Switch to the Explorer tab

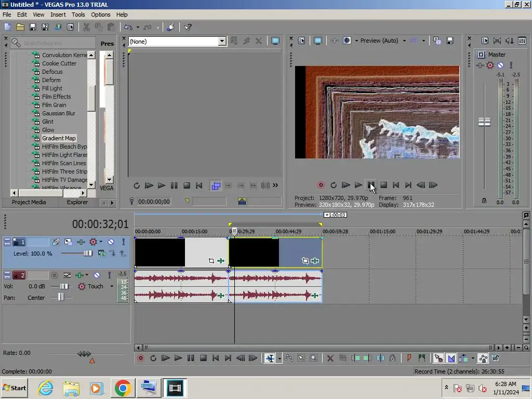coord(77,202)
